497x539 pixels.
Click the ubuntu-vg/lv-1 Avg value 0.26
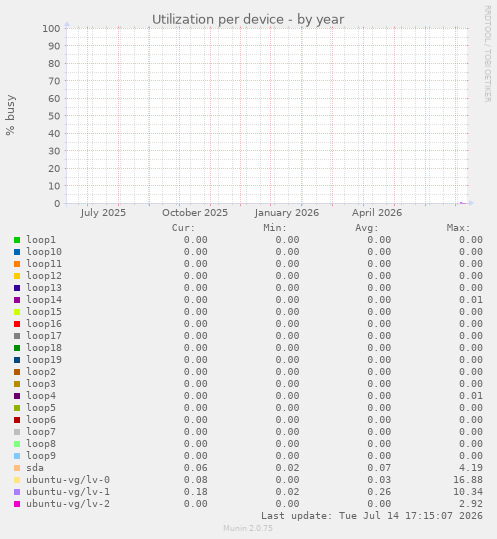tap(379, 492)
